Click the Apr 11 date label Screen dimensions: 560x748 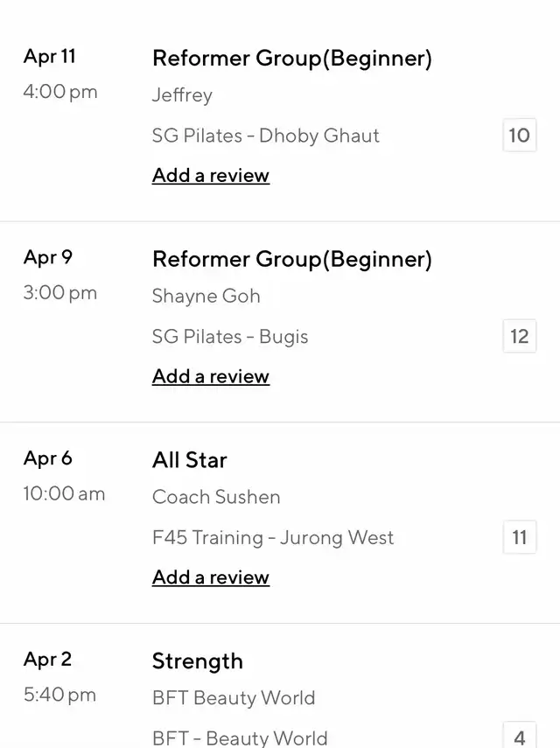coord(50,57)
